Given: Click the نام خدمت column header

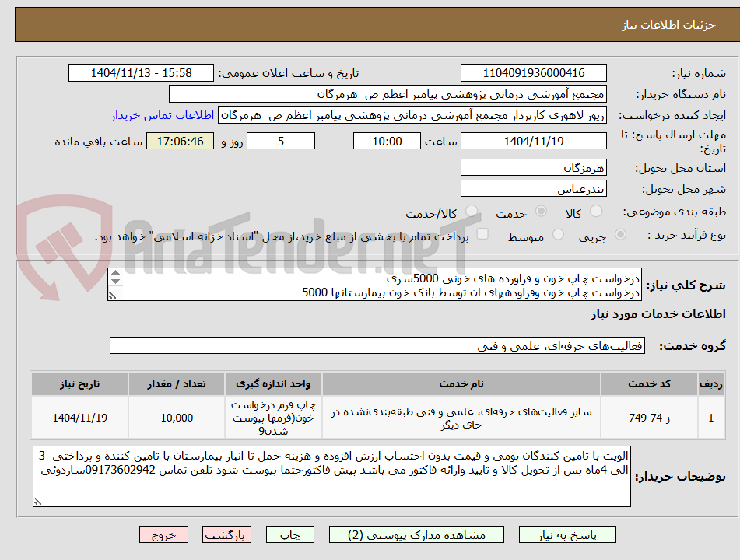Looking at the screenshot, I should [x=461, y=384].
